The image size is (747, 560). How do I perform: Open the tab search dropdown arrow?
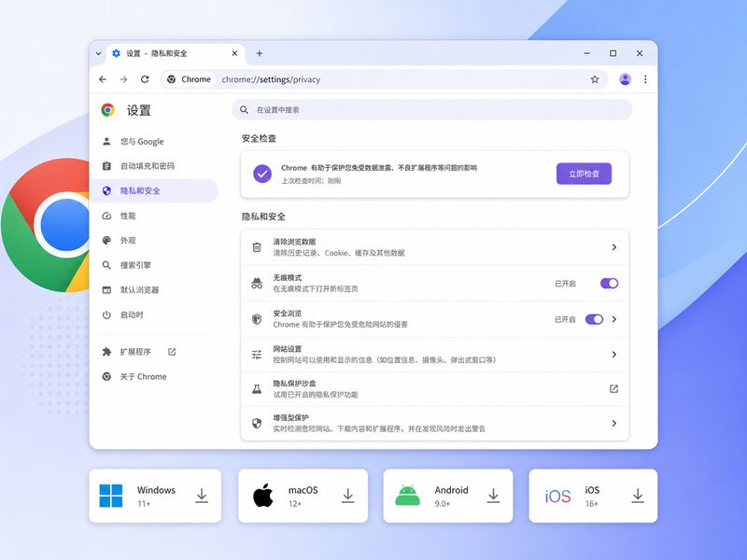tap(98, 53)
